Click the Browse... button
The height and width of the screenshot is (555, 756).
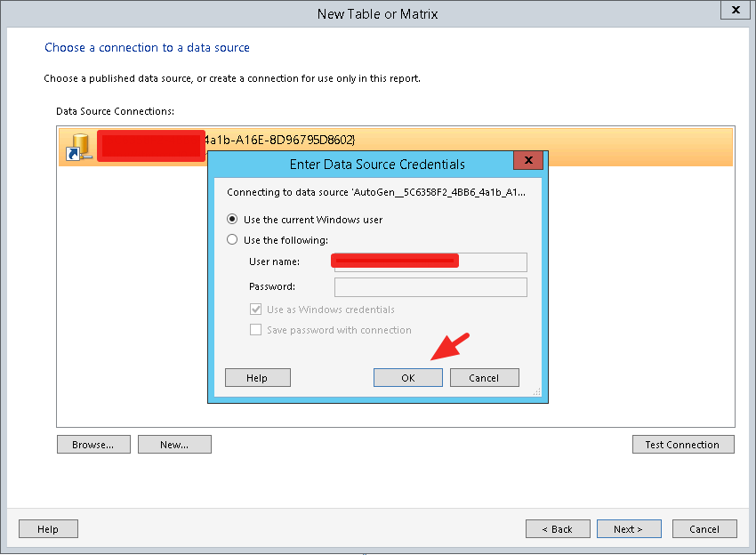pos(93,445)
